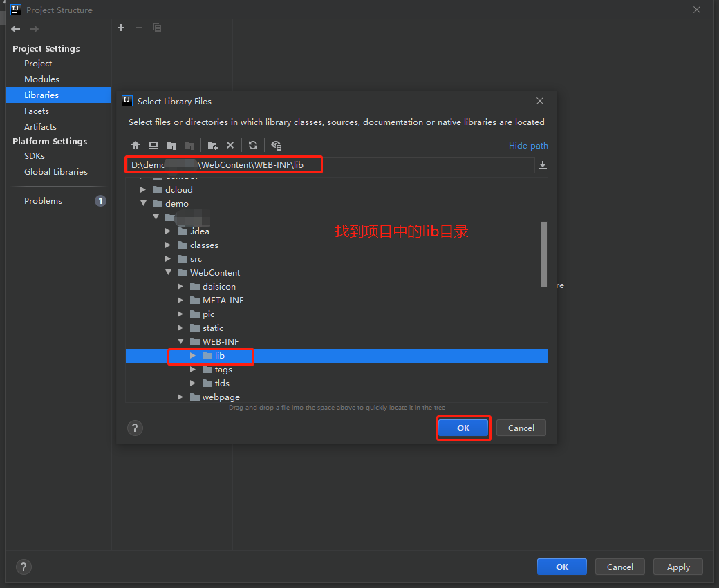This screenshot has height=588, width=719.
Task: Expand the static folder arrow
Action: (x=180, y=328)
